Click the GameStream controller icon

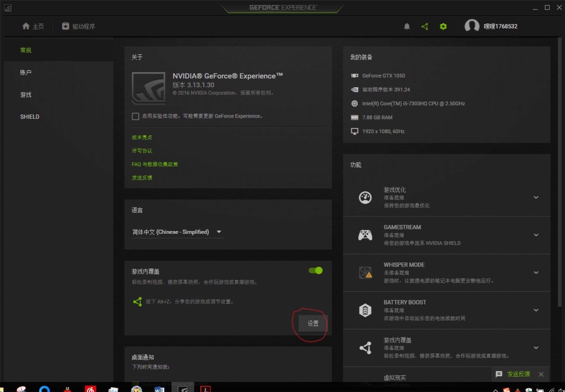click(x=365, y=235)
